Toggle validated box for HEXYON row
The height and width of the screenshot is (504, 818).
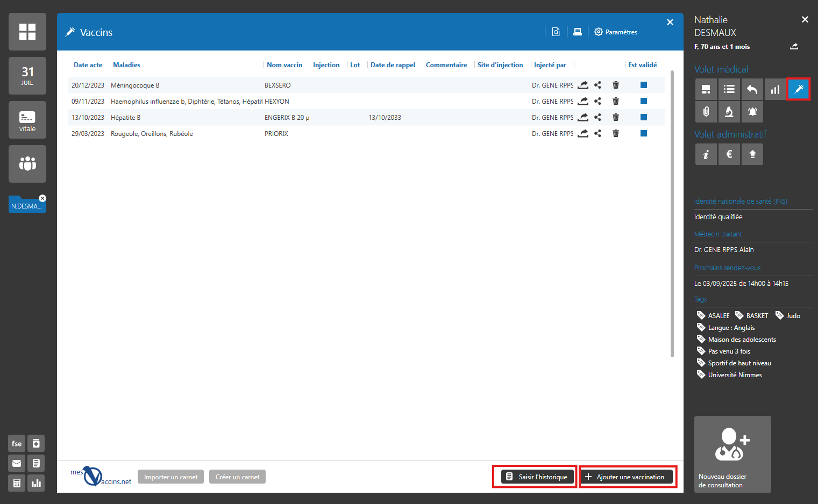point(643,101)
